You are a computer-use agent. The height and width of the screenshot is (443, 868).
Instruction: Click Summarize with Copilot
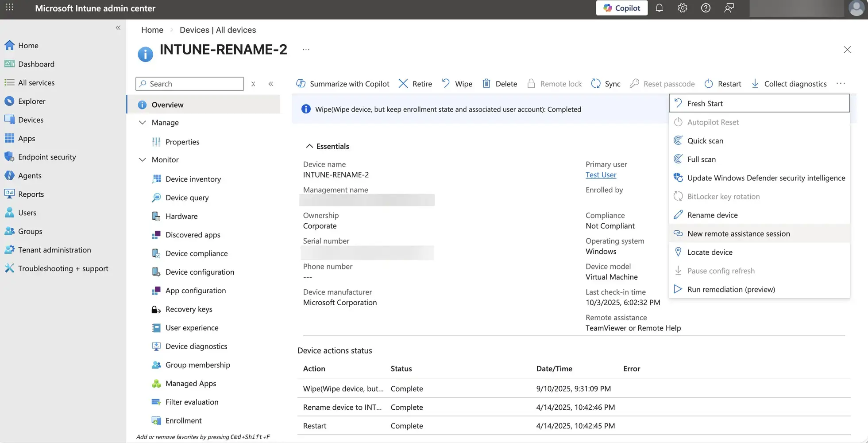click(343, 84)
